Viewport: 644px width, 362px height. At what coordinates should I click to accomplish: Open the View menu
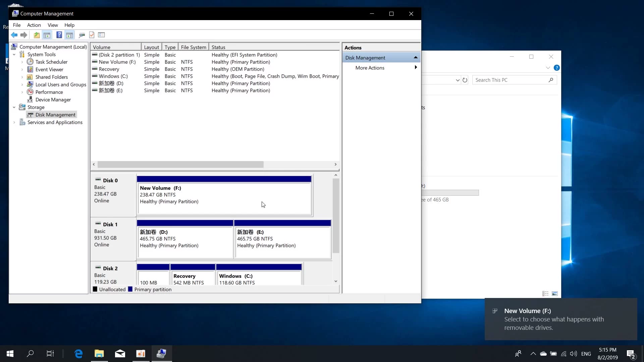click(53, 25)
